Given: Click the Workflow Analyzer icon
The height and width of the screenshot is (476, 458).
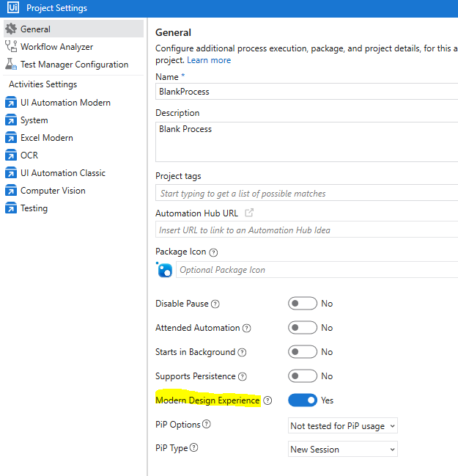Looking at the screenshot, I should [x=11, y=46].
